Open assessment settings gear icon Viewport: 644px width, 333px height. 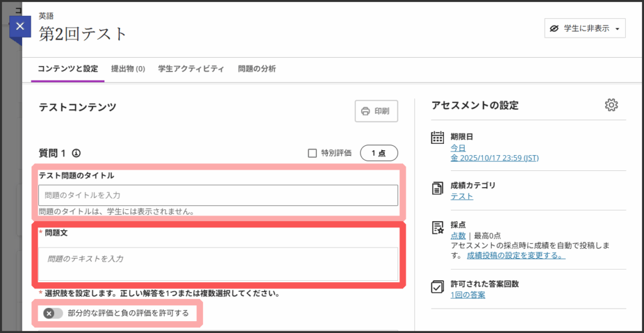(611, 105)
